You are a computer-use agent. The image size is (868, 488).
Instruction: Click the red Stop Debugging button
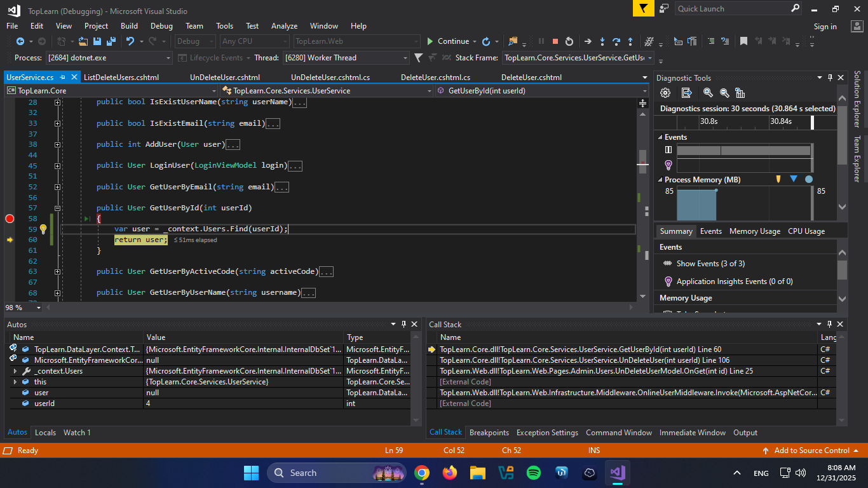coord(555,41)
